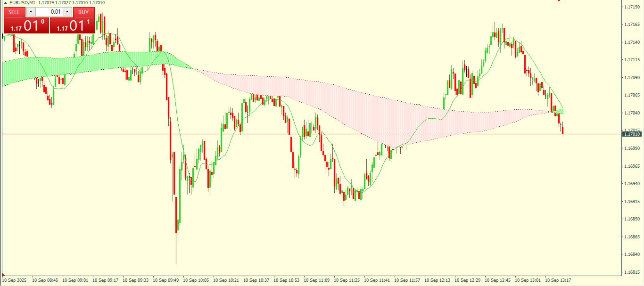Click the 1.16890 price scale label
The width and height of the screenshot is (644, 286).
click(x=631, y=219)
